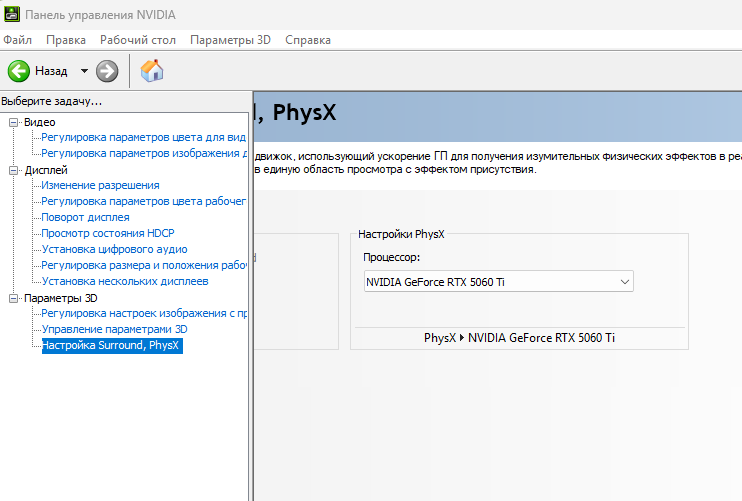Open the Справка menu
Image resolution: width=742 pixels, height=501 pixels.
[308, 40]
